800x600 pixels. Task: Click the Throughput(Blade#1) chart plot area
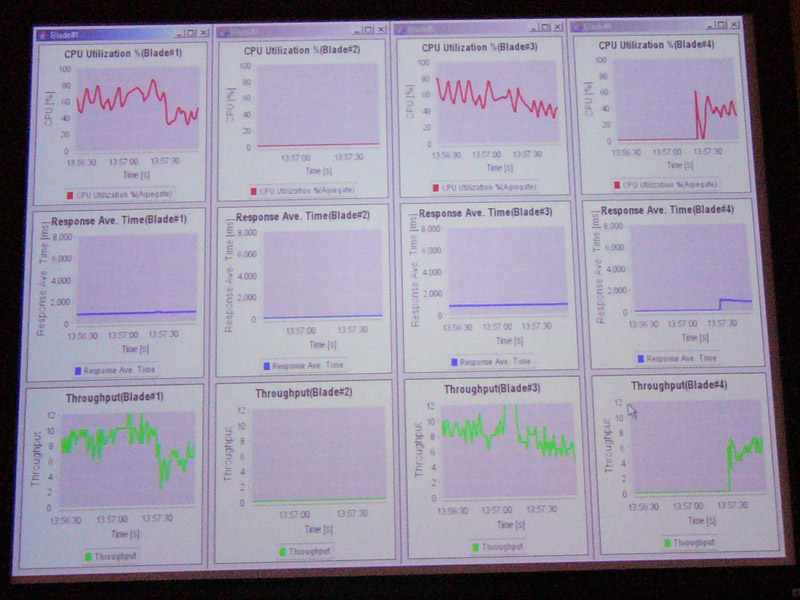128,456
